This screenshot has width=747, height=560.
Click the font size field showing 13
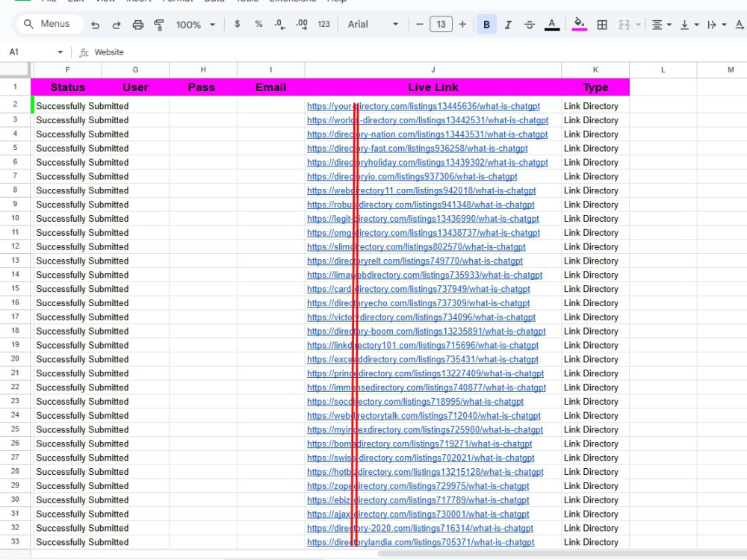[x=441, y=25]
